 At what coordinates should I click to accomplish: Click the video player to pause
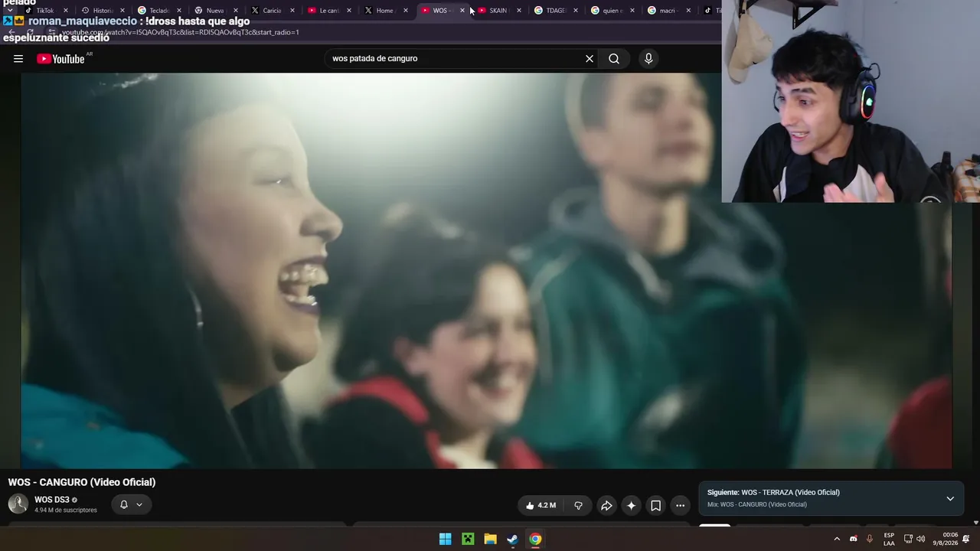coord(486,270)
